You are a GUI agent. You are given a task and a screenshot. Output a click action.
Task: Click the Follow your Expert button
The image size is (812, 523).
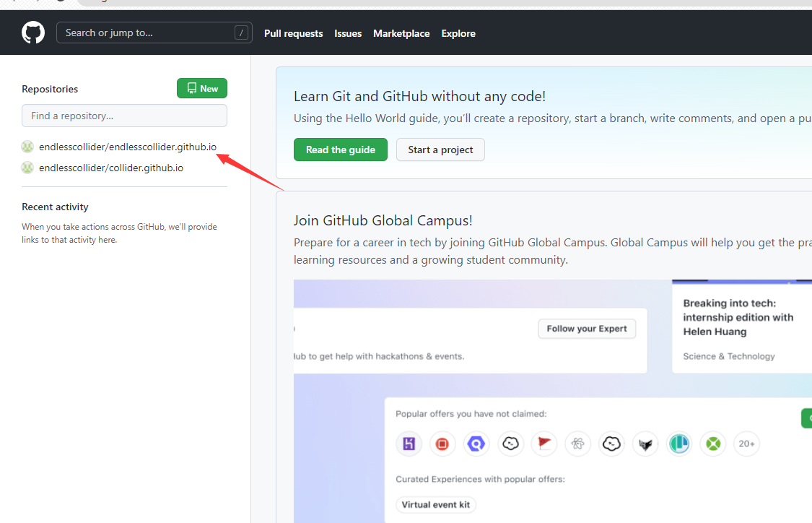tap(587, 329)
